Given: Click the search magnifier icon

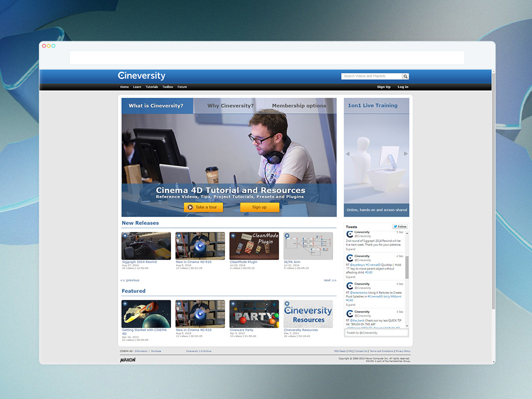Looking at the screenshot, I should click(x=405, y=76).
